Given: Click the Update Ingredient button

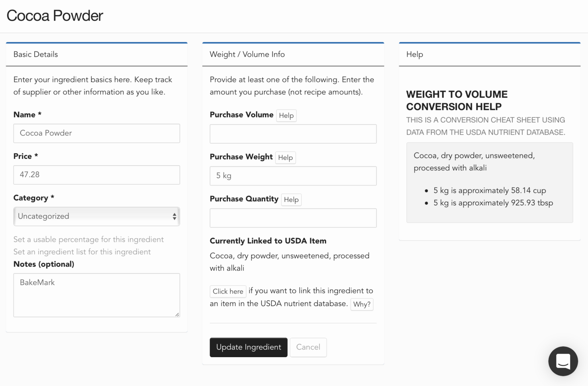Looking at the screenshot, I should tap(248, 347).
